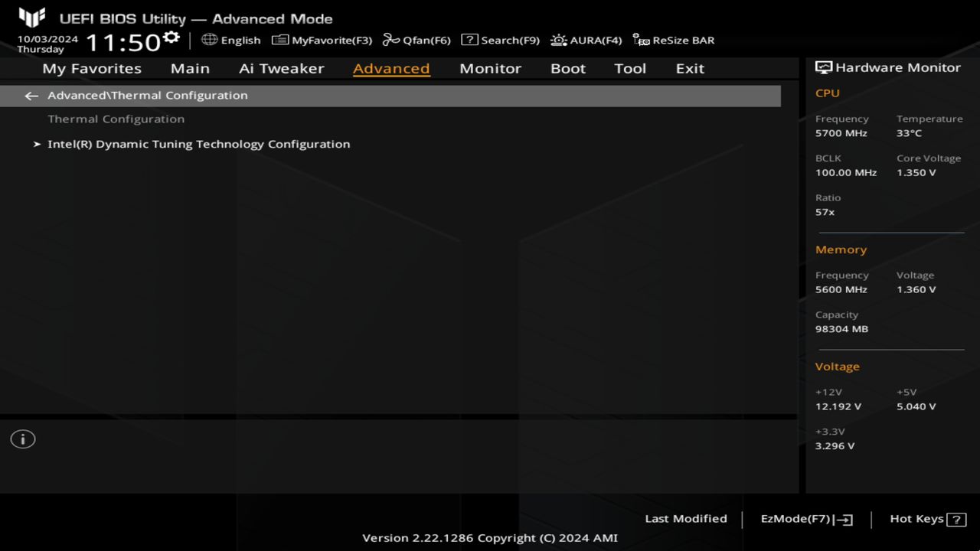The width and height of the screenshot is (980, 551).
Task: Click +3.3V value 3.296 V
Action: (x=835, y=446)
